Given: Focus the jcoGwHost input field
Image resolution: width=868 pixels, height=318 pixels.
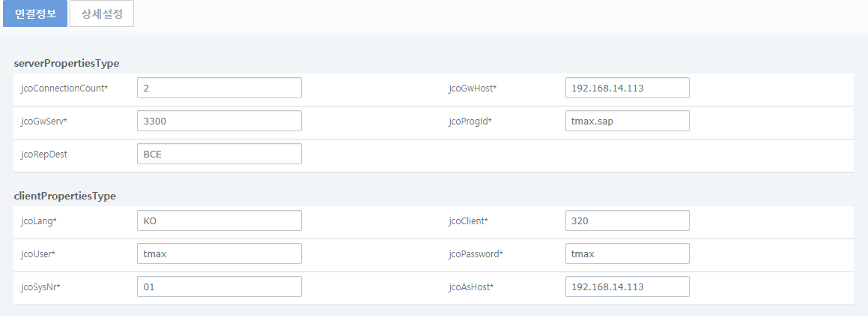Looking at the screenshot, I should 627,88.
